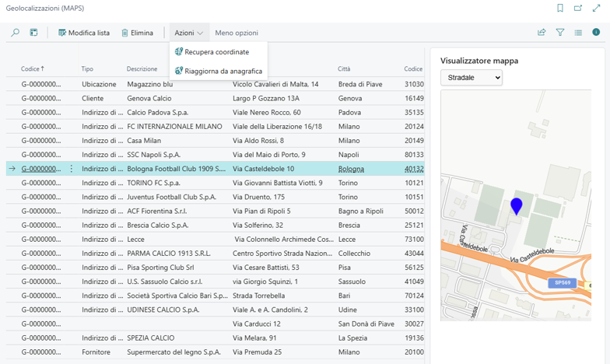610x364 pixels.
Task: Select Recupera coordinate action
Action: click(x=212, y=51)
